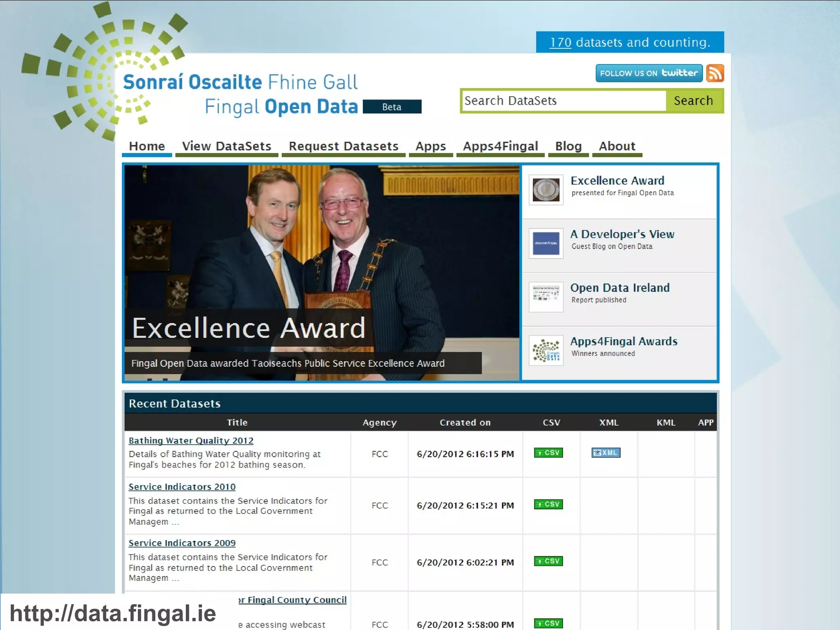Click the Excellence Award medal thumbnail
Image resolution: width=840 pixels, height=630 pixels.
pos(546,190)
